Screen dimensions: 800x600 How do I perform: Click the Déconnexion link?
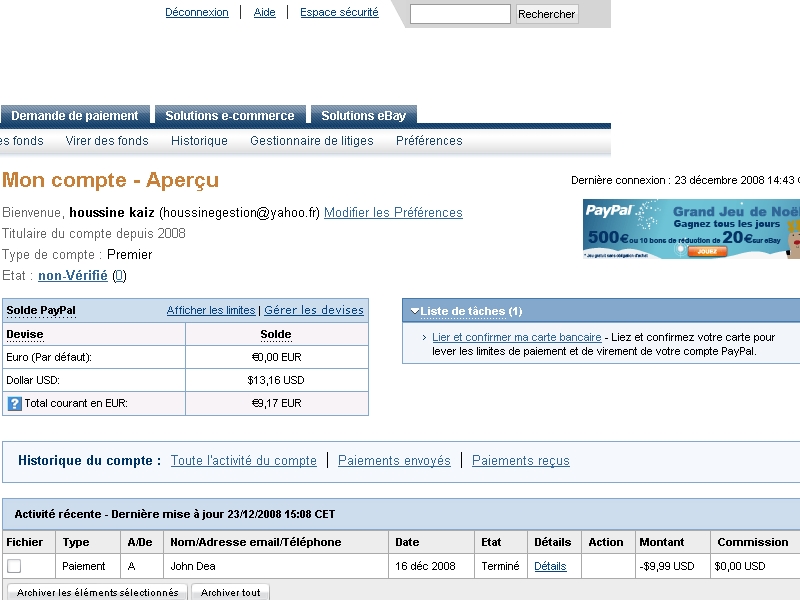click(x=197, y=12)
